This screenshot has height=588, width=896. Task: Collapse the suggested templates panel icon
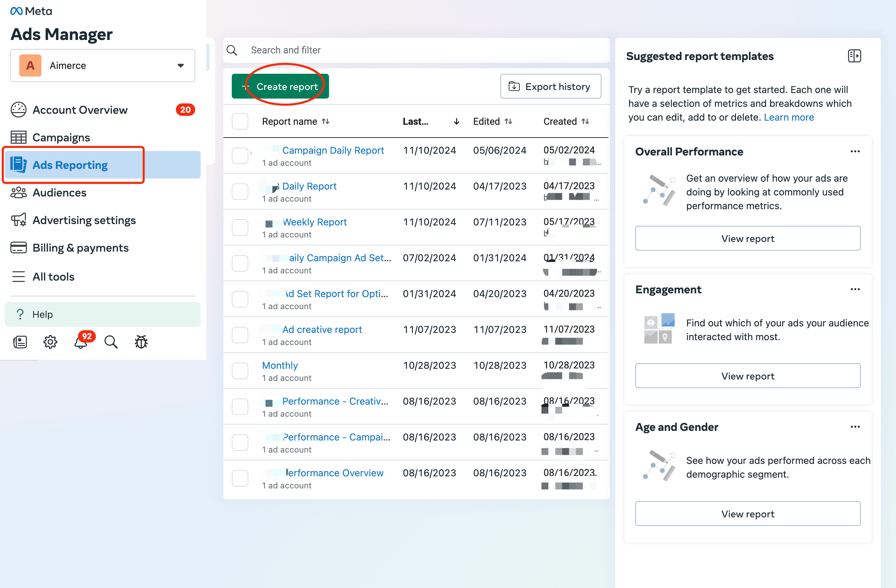854,56
